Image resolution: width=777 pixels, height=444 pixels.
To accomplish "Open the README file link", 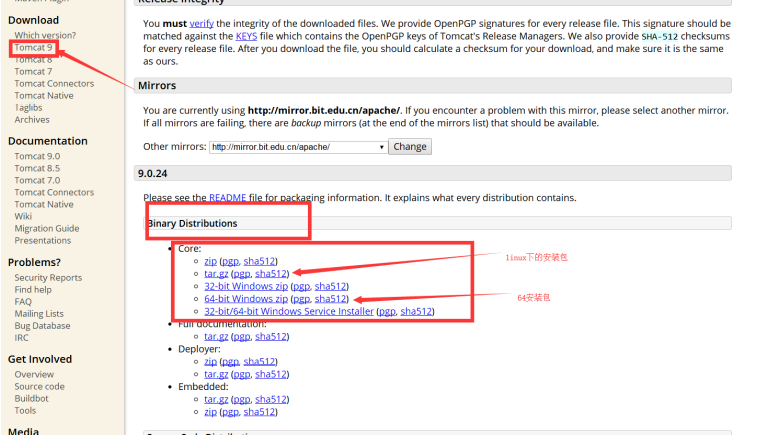I will pyautogui.click(x=227, y=198).
